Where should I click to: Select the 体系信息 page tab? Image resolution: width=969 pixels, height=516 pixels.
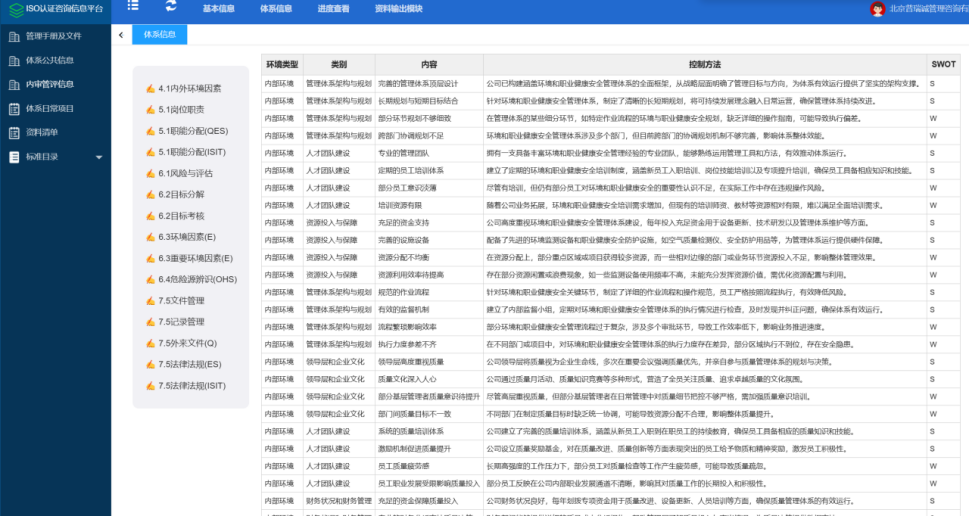(x=159, y=35)
